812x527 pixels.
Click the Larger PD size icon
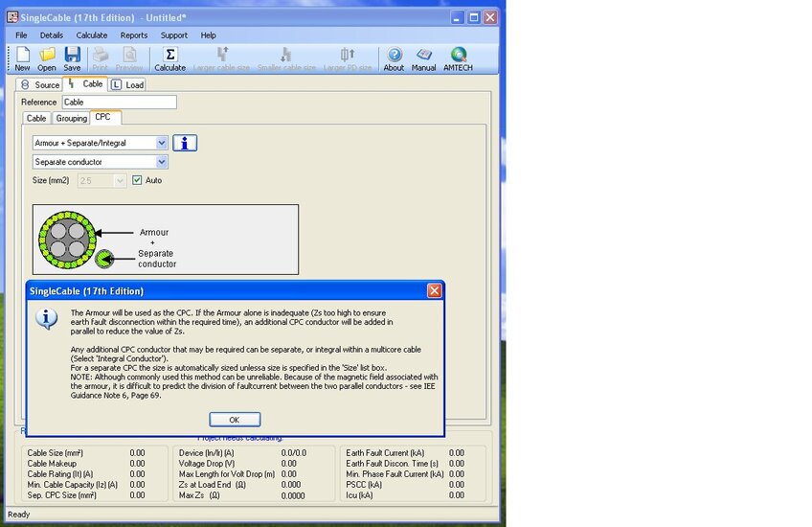coord(348,58)
